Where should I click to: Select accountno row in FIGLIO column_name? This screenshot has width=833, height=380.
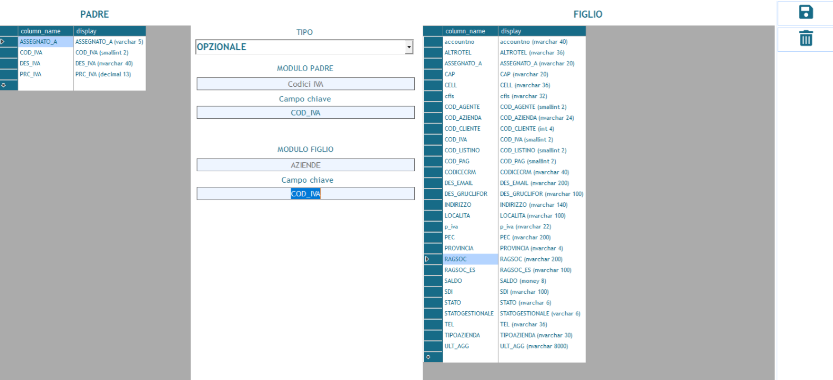[x=471, y=41]
